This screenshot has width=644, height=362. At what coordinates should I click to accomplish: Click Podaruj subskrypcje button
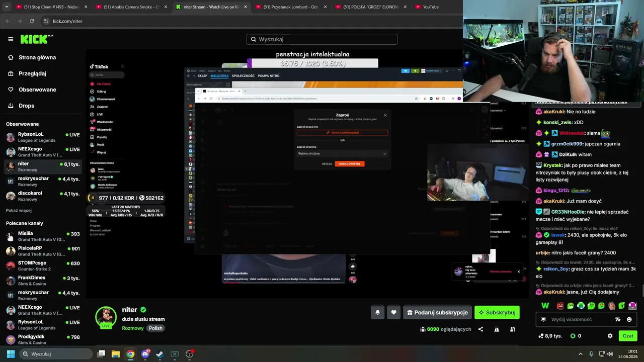tap(437, 312)
